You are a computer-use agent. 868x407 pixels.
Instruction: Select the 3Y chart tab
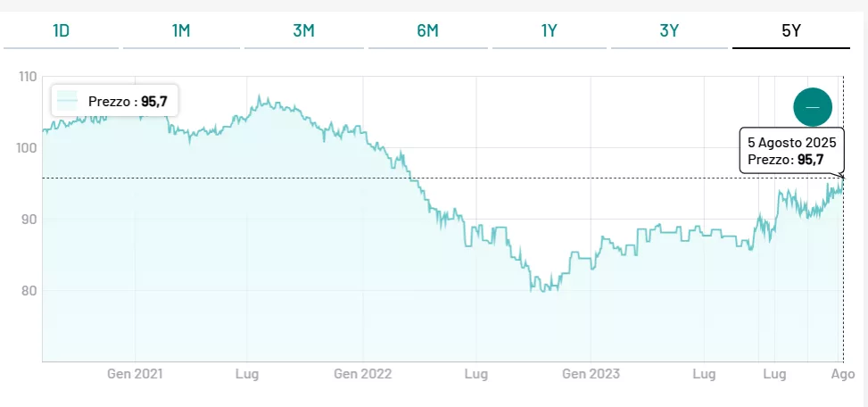pos(669,30)
